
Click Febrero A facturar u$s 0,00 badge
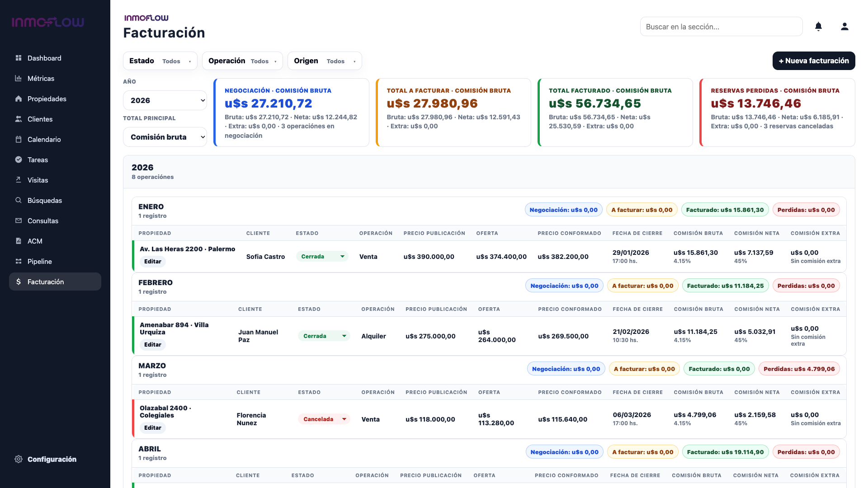(643, 286)
